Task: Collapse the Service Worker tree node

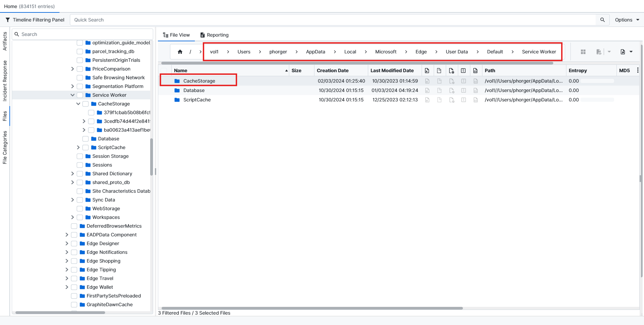Action: tap(73, 95)
